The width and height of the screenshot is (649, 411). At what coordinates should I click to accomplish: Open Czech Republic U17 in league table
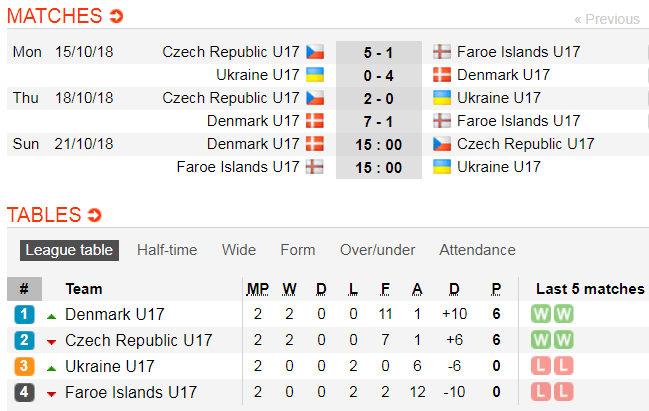[139, 340]
